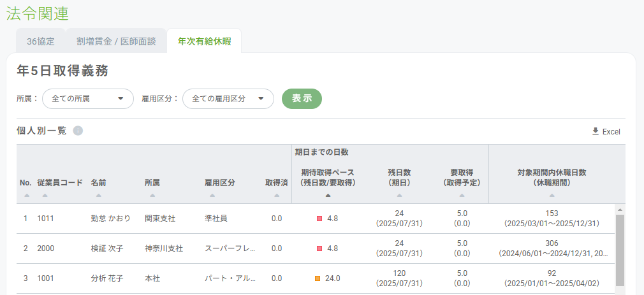Image resolution: width=644 pixels, height=295 pixels.
Task: Click the orange pace indicator for 分析 花子
Action: pos(317,278)
